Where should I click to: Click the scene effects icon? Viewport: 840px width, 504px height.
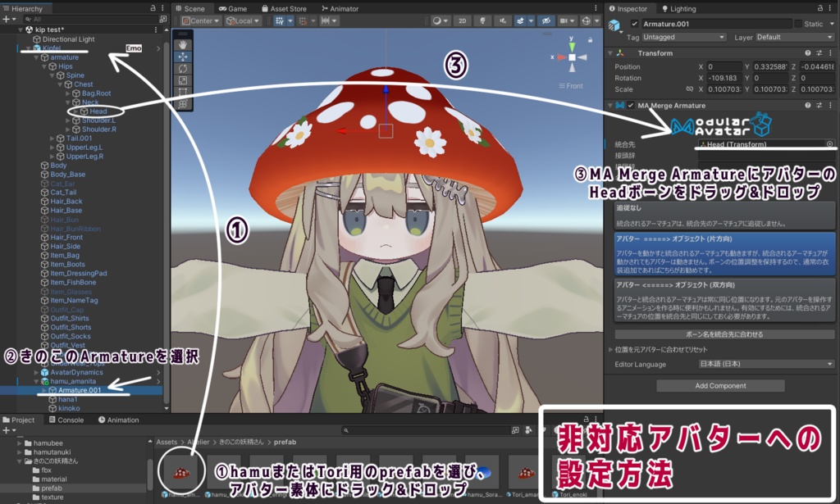pyautogui.click(x=520, y=20)
